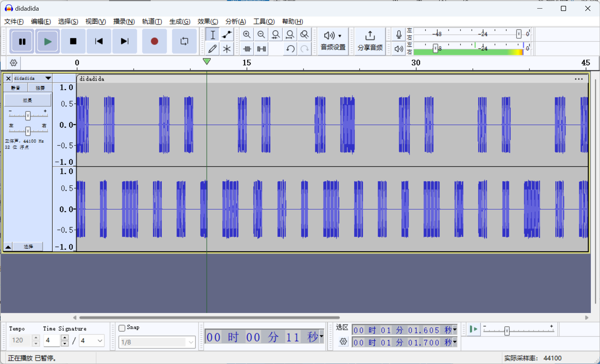
Task: Open time signature denominator dropdown
Action: (x=92, y=341)
